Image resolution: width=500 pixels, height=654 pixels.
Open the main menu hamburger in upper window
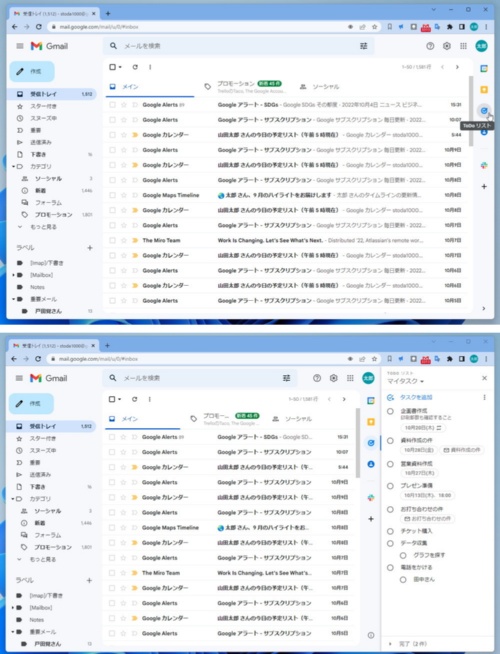click(x=20, y=46)
